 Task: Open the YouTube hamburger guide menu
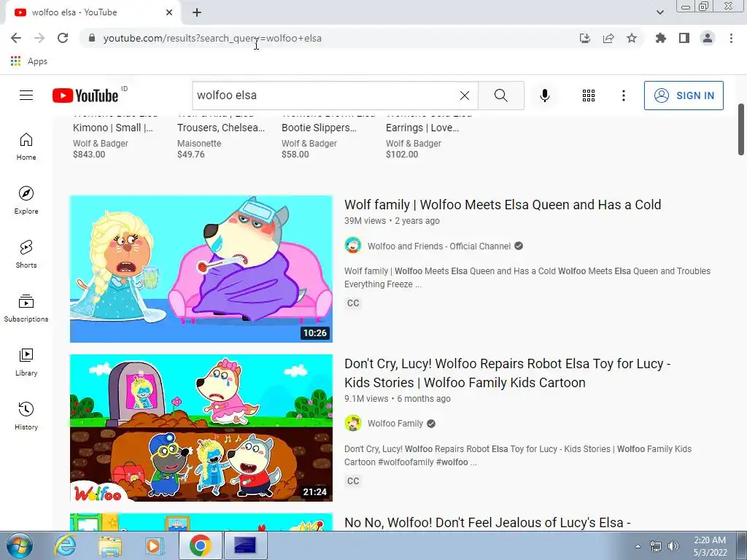point(26,96)
